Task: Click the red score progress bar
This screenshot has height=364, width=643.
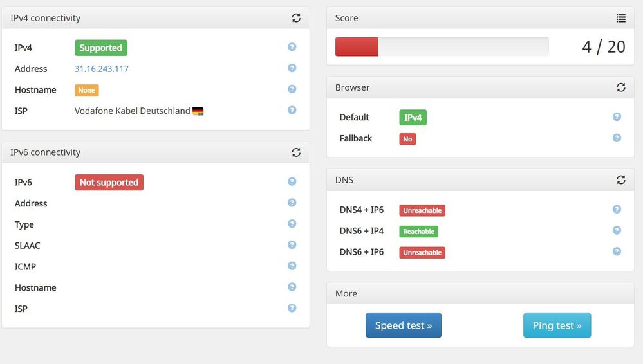Action: (357, 47)
